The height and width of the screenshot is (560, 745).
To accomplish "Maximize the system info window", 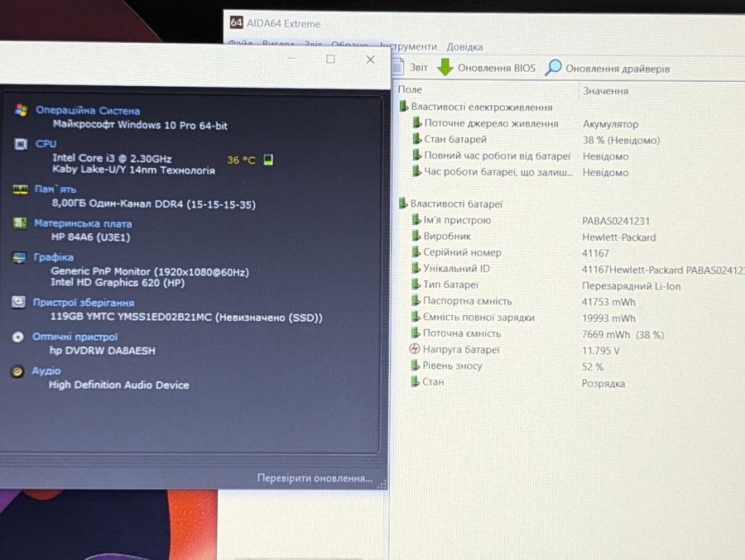I will 330,59.
